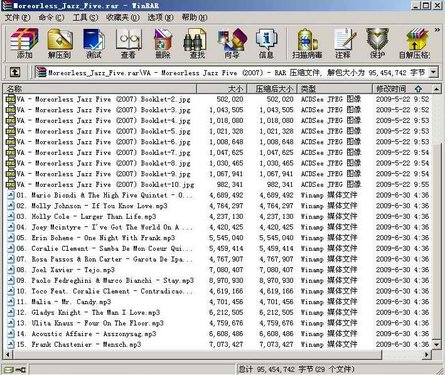This screenshot has height=375, width=445.
Task: Select the Booklet-10.jpg file icon
Action: [x=11, y=185]
